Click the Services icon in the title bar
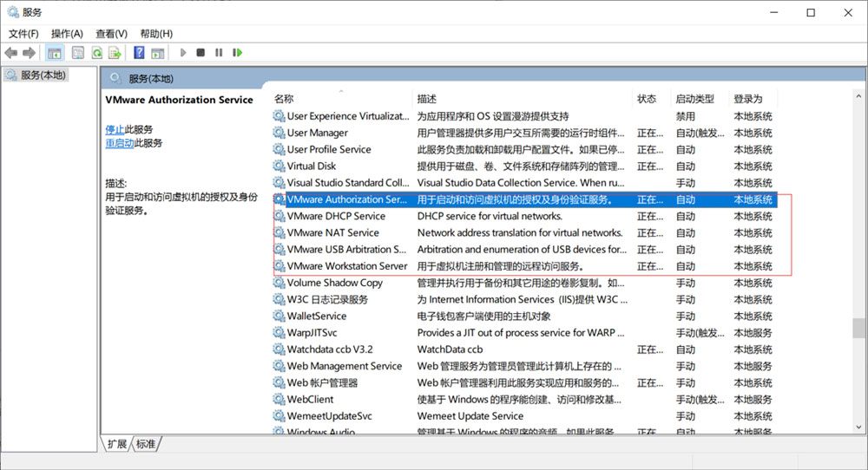 13,12
